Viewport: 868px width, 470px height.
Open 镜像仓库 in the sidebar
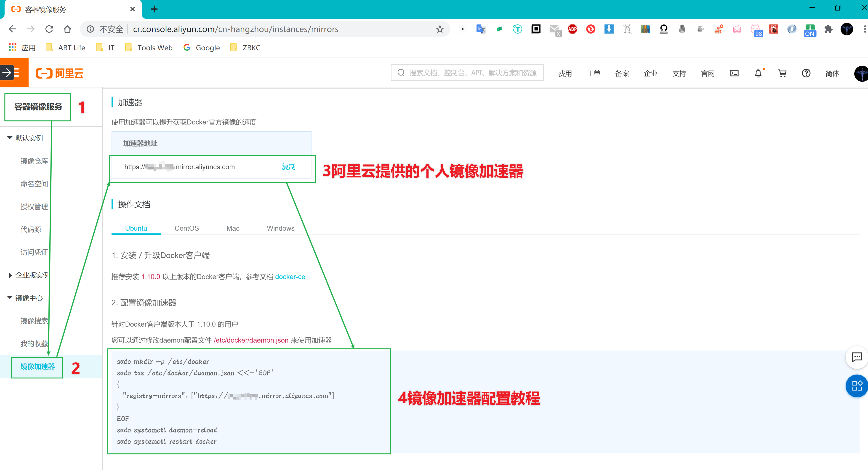34,161
